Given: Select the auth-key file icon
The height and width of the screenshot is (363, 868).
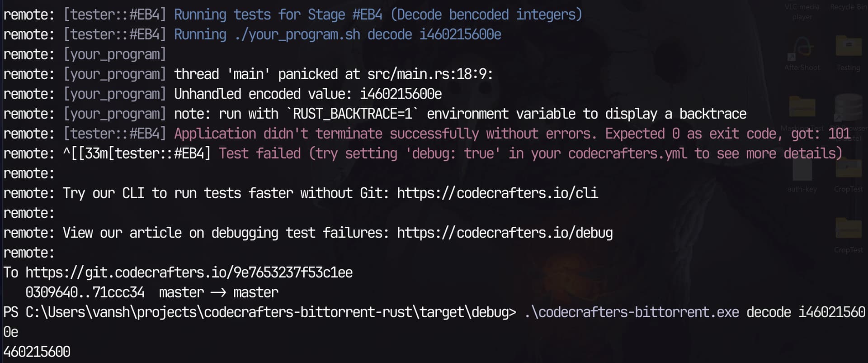Looking at the screenshot, I should click(x=802, y=169).
